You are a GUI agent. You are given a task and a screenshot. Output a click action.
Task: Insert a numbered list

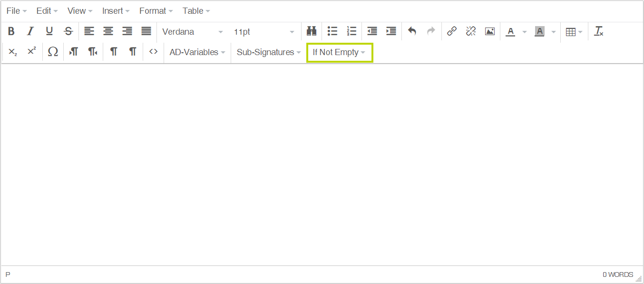[351, 31]
